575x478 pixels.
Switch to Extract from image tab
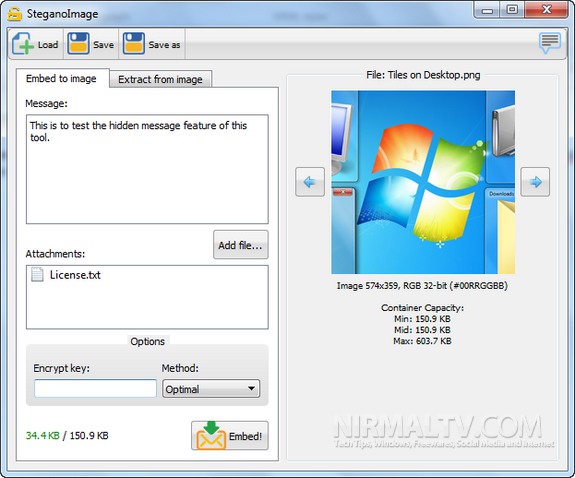click(160, 79)
